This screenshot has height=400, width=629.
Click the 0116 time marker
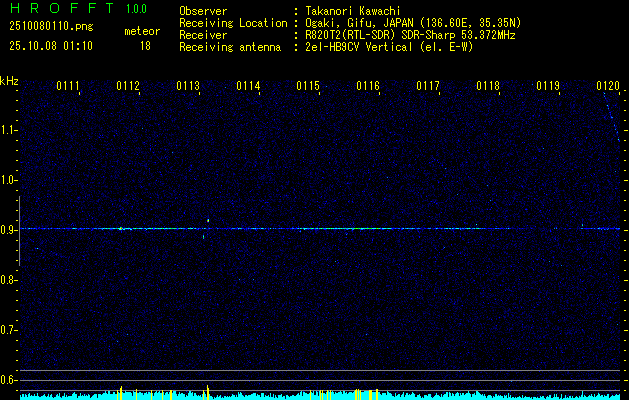368,86
